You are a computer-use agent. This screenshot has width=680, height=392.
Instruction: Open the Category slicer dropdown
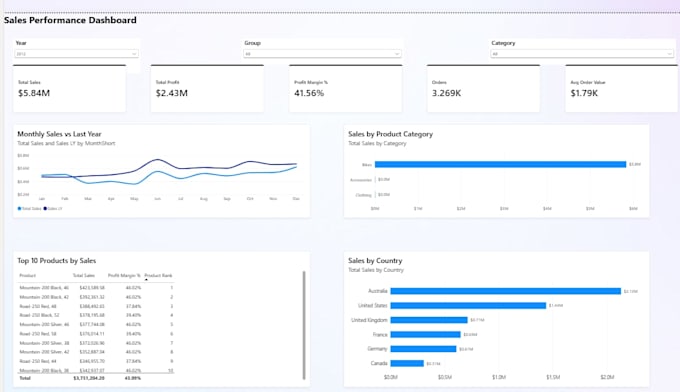[x=582, y=54]
